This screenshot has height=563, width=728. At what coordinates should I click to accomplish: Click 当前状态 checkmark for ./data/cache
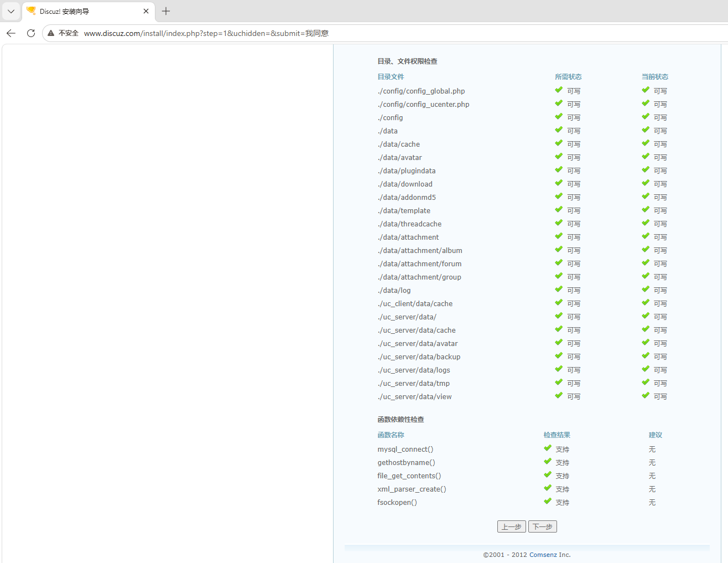(646, 143)
